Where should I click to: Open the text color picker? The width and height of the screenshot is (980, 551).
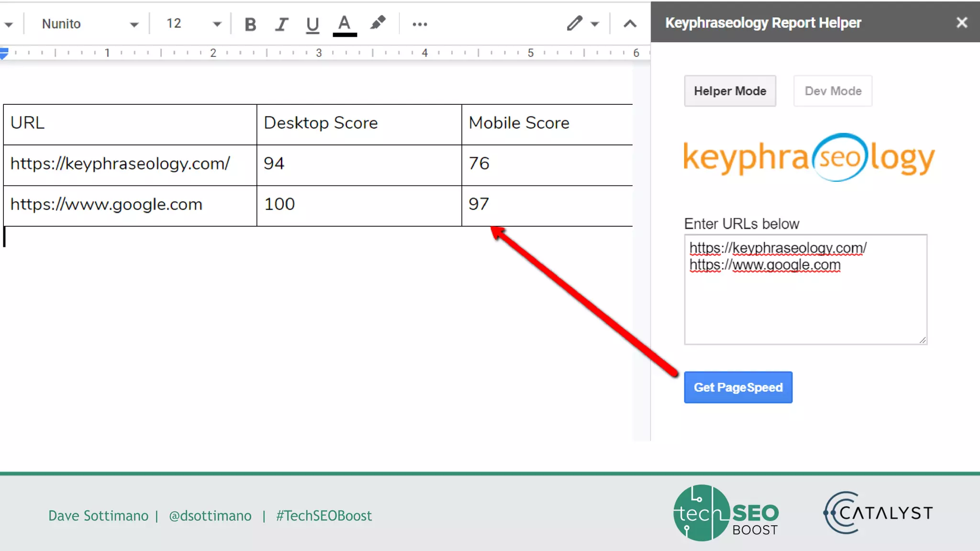tap(345, 24)
